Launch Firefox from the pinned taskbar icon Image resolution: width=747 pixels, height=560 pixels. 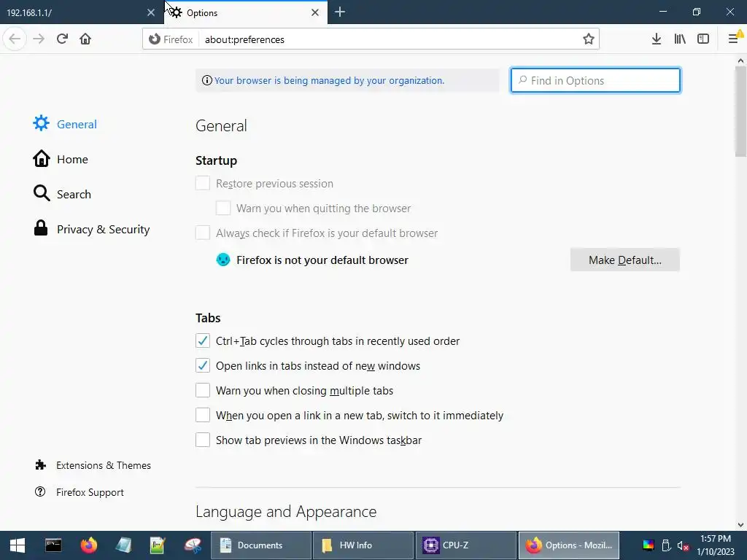[88, 545]
